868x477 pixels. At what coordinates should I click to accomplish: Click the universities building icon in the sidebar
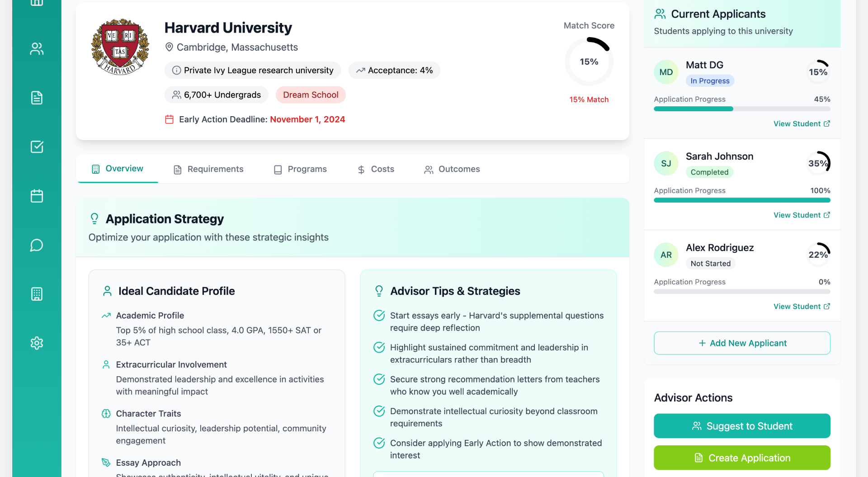pyautogui.click(x=37, y=294)
